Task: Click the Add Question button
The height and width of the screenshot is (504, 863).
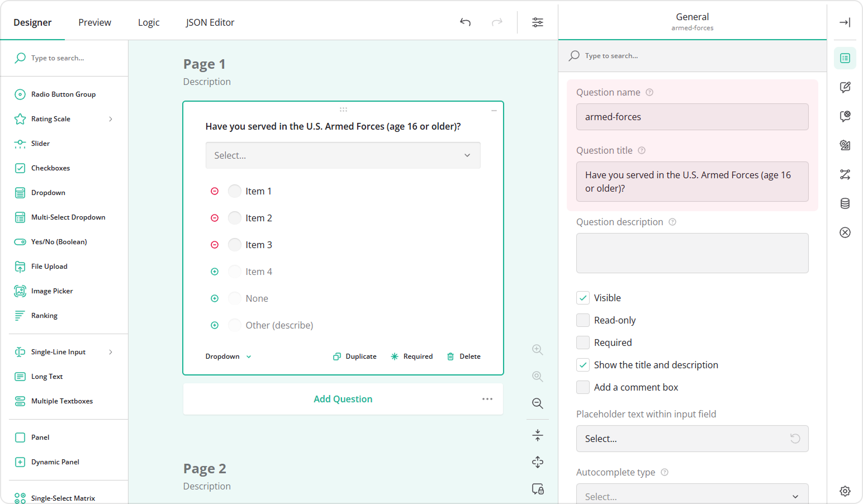Action: tap(343, 398)
